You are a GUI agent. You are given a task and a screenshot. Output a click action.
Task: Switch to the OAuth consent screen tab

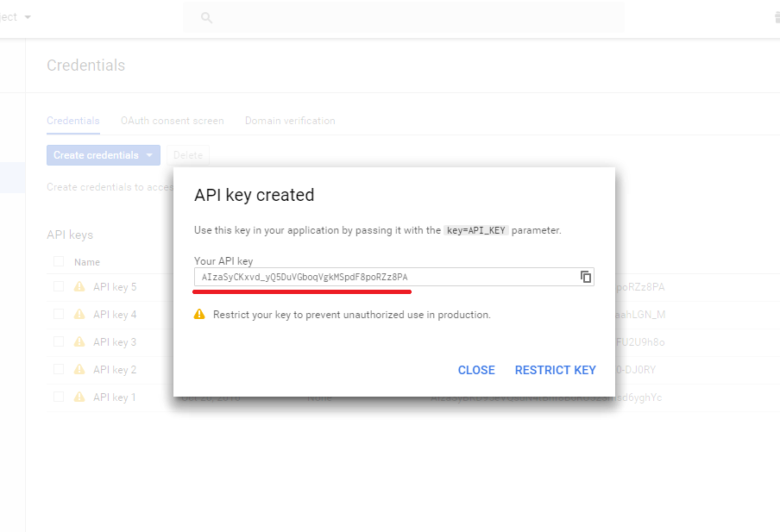point(172,121)
